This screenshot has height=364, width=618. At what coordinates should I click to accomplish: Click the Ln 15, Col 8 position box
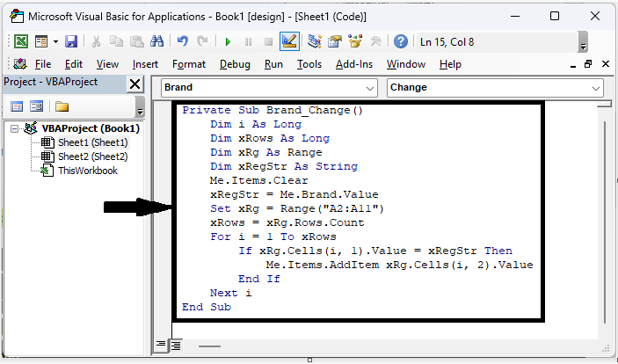[x=497, y=42]
